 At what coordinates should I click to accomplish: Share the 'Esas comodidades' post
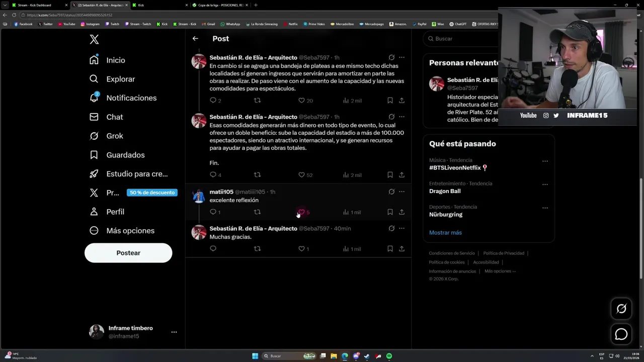(x=401, y=175)
